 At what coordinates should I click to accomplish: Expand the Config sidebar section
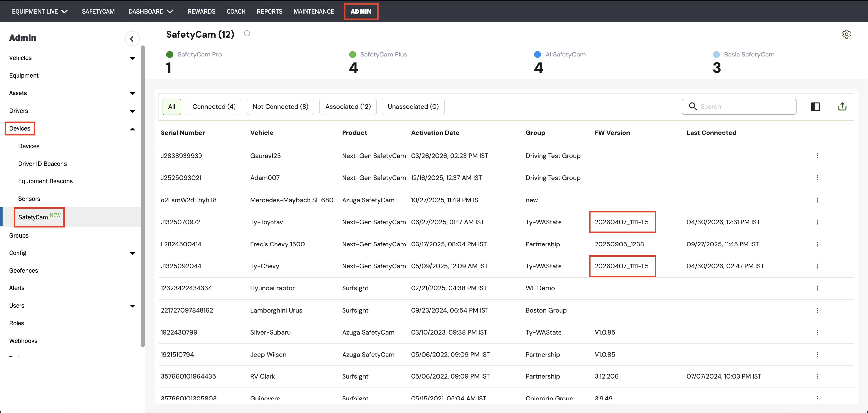coord(133,253)
